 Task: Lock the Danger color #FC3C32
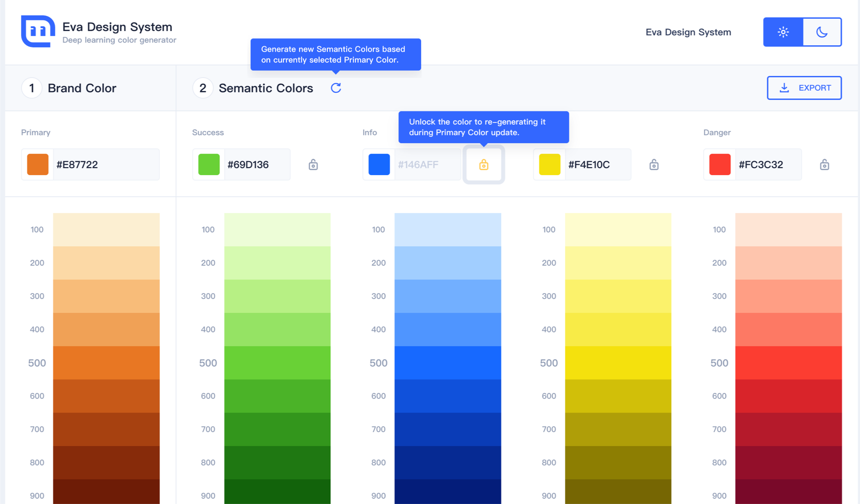click(x=824, y=165)
